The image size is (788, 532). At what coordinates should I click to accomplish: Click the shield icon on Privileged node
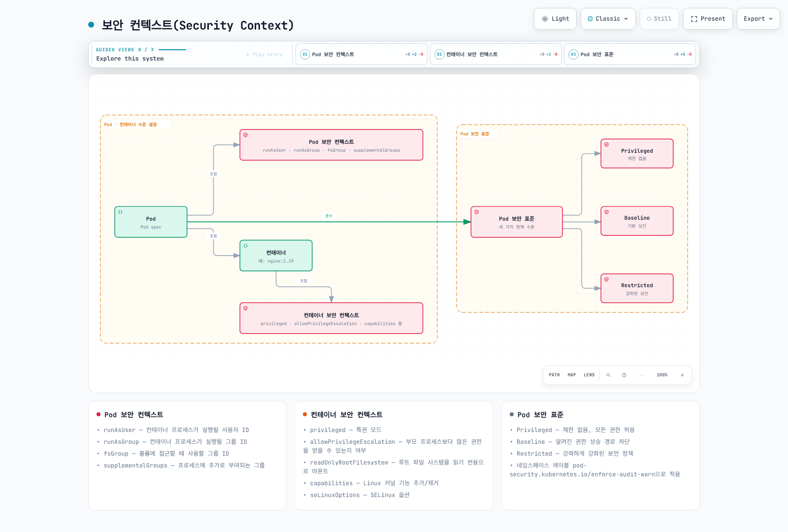pos(606,144)
